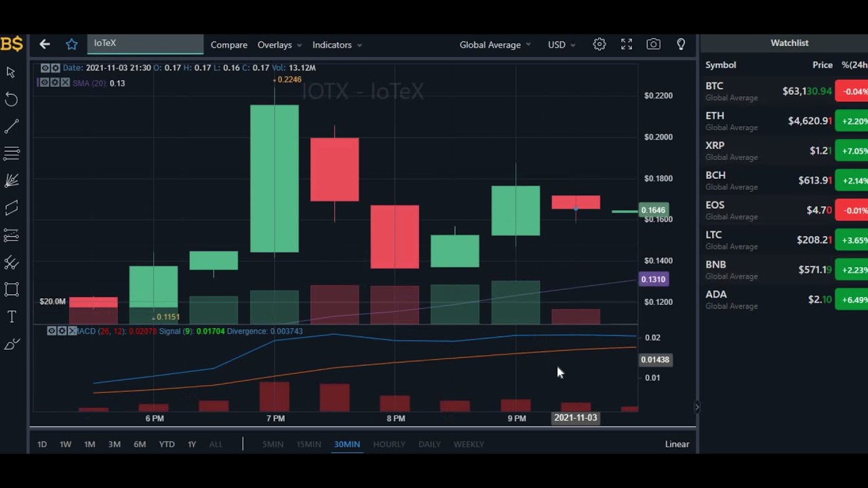Select the 1D time range

(42, 444)
